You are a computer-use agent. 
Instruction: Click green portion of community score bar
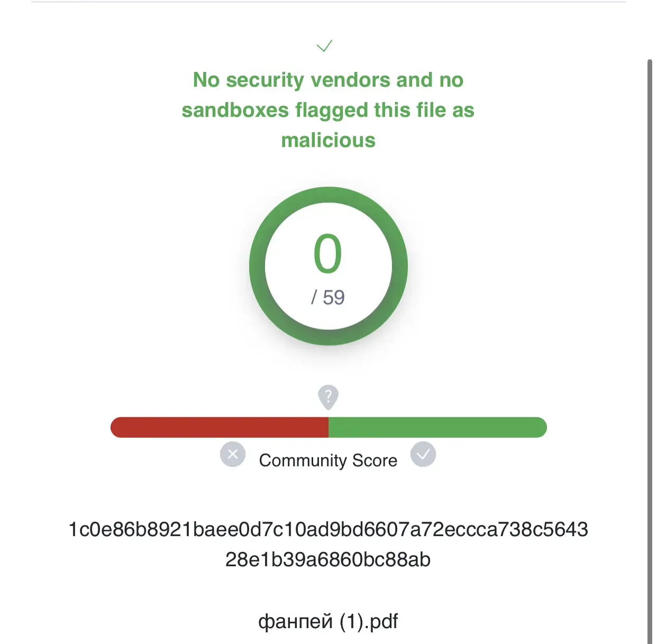(438, 427)
